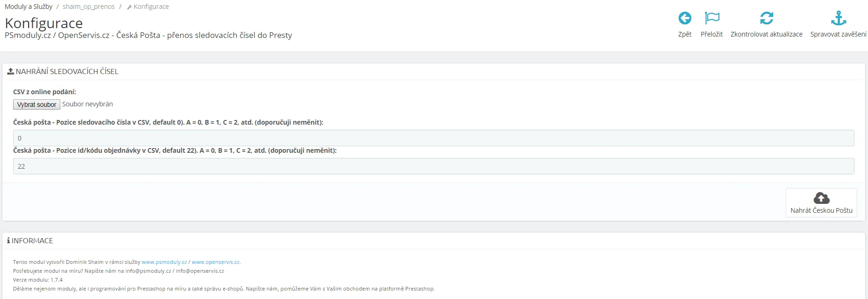Click the info icon beside INFORMACE heading
Screen dimensions: 868x299
tap(8, 240)
